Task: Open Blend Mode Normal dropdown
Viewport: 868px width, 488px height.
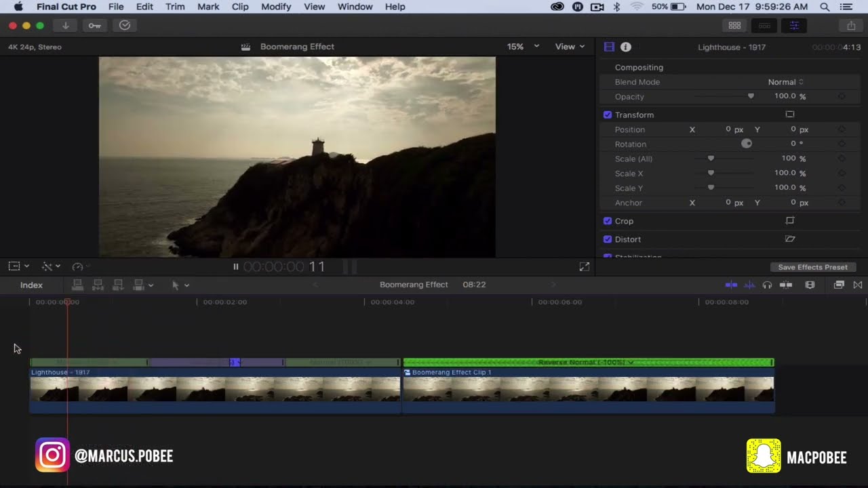Action: (x=786, y=82)
